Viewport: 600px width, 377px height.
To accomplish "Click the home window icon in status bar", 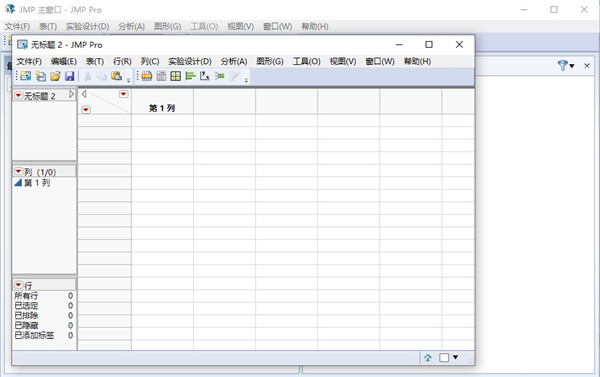I will point(428,358).
